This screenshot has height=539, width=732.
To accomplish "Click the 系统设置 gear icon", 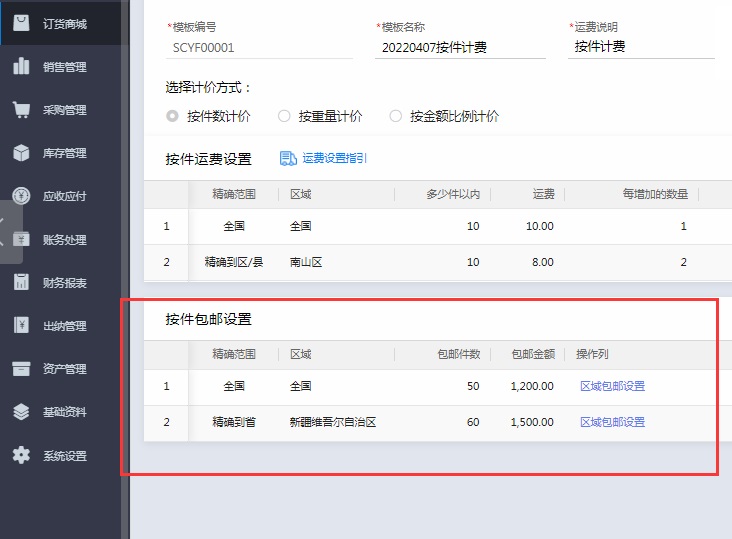I will (21, 456).
